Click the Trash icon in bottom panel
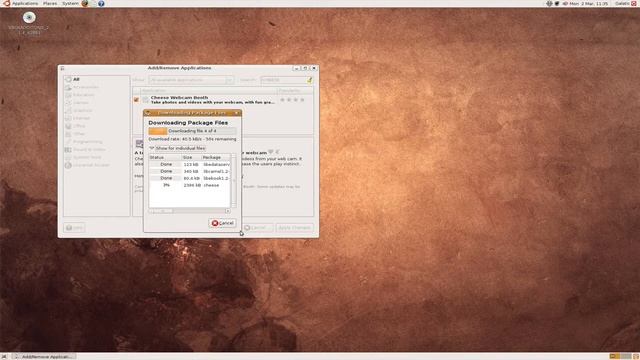 (x=636, y=357)
